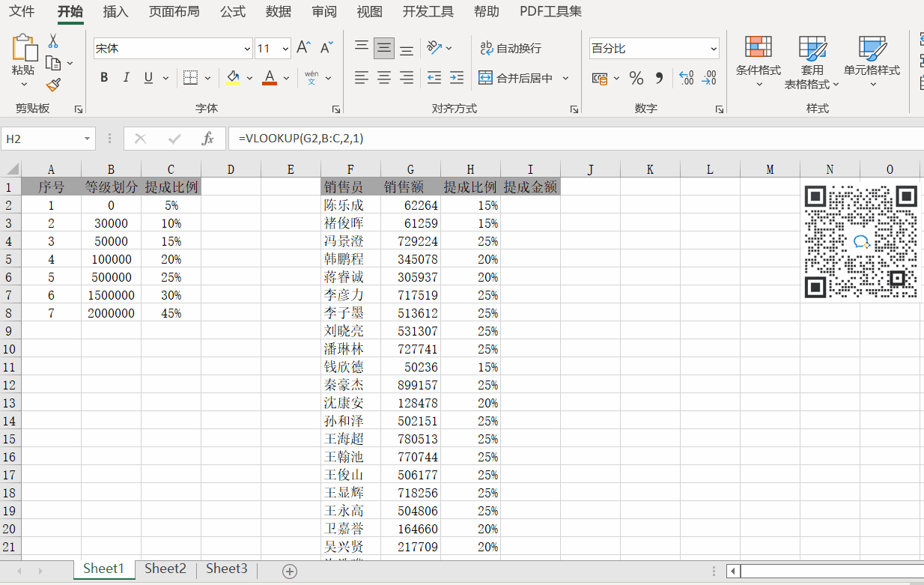Click the Cut scissors icon
This screenshot has height=585, width=924.
tap(53, 41)
